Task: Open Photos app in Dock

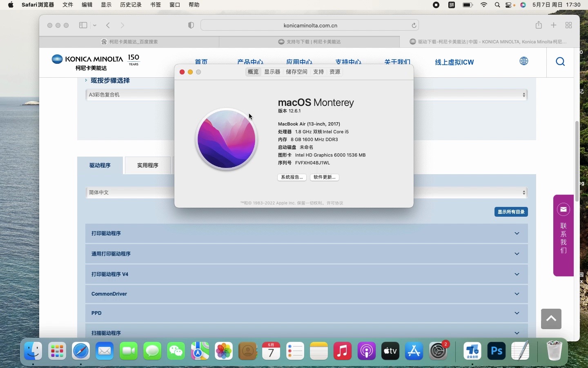Action: [224, 351]
